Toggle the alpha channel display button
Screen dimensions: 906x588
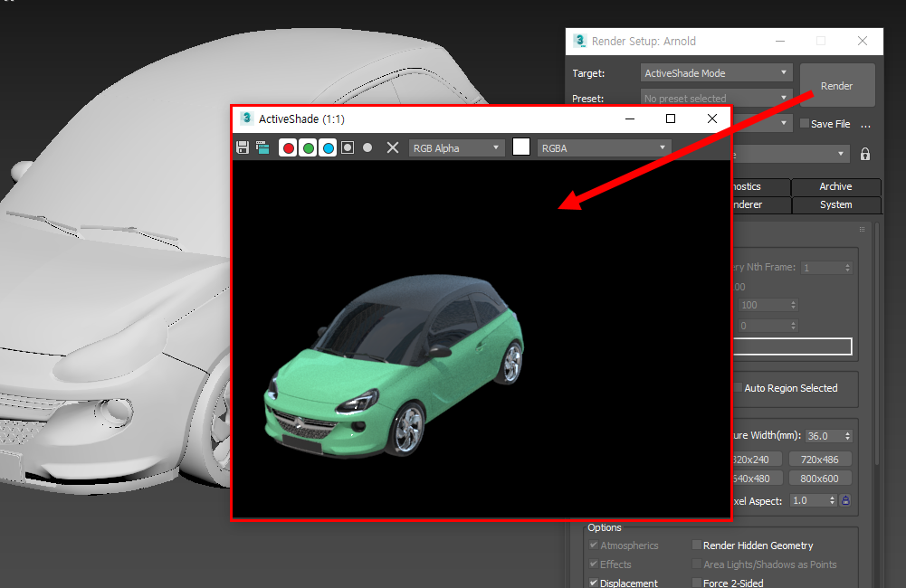(348, 147)
